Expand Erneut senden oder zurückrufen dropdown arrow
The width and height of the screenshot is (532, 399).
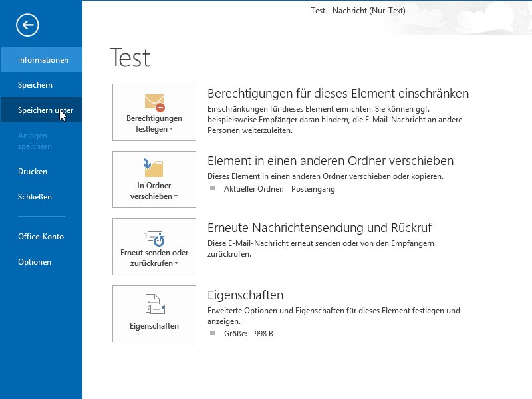pyautogui.click(x=176, y=263)
